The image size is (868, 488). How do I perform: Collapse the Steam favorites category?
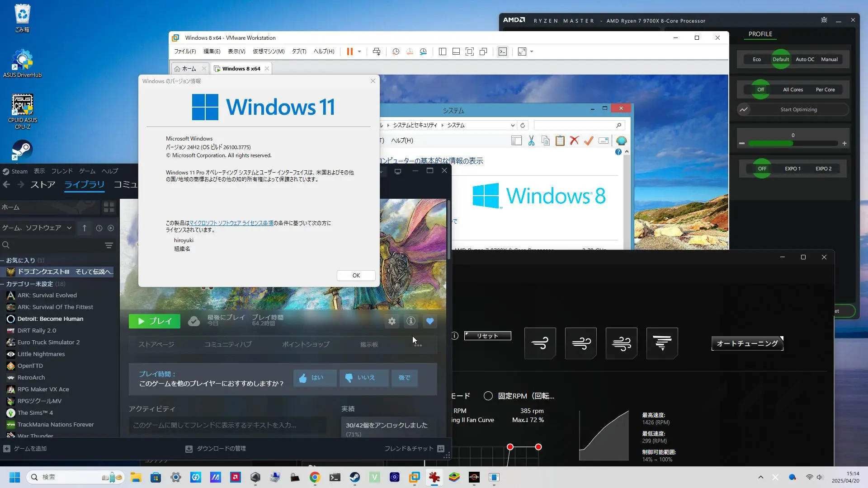pos(3,260)
